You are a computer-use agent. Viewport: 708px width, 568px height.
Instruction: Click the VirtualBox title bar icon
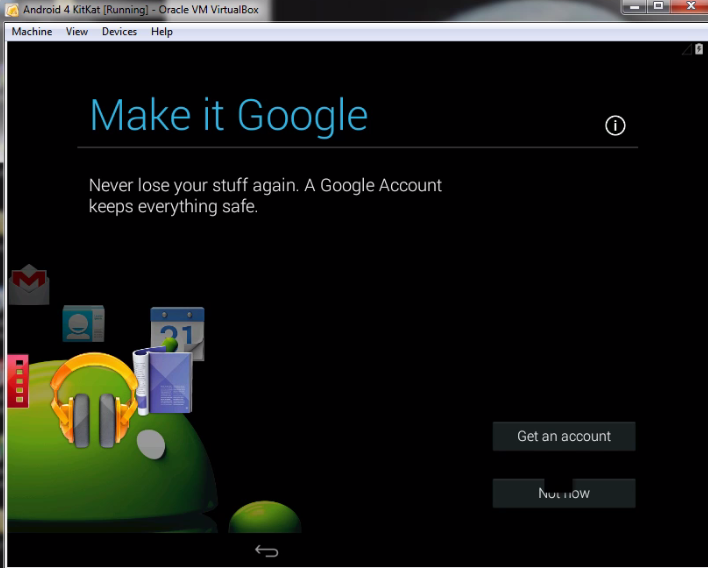point(12,9)
